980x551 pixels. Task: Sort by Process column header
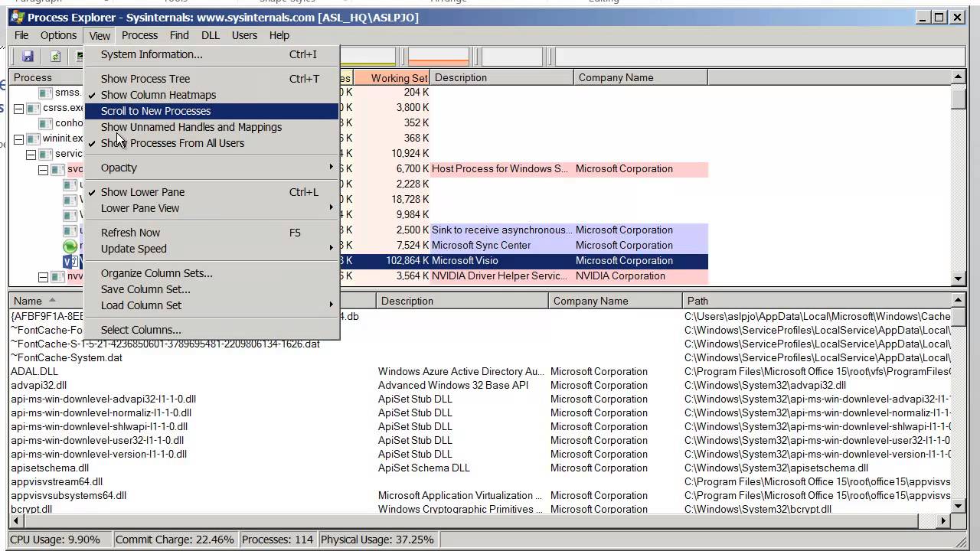pyautogui.click(x=46, y=77)
